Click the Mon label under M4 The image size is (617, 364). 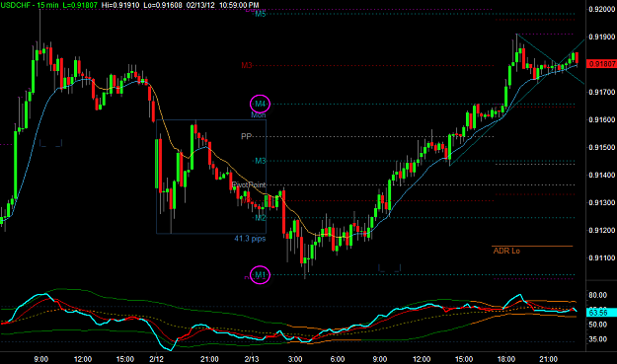pos(259,114)
